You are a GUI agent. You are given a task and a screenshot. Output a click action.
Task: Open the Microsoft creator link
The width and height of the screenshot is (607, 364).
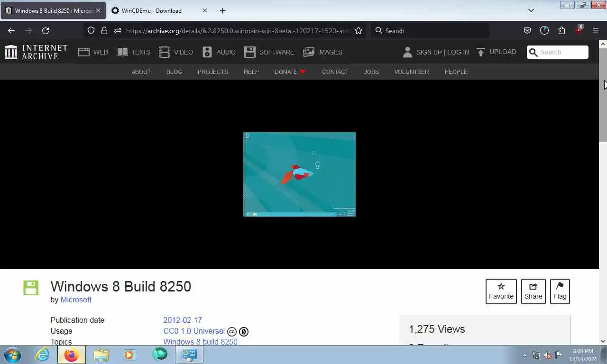(x=76, y=300)
